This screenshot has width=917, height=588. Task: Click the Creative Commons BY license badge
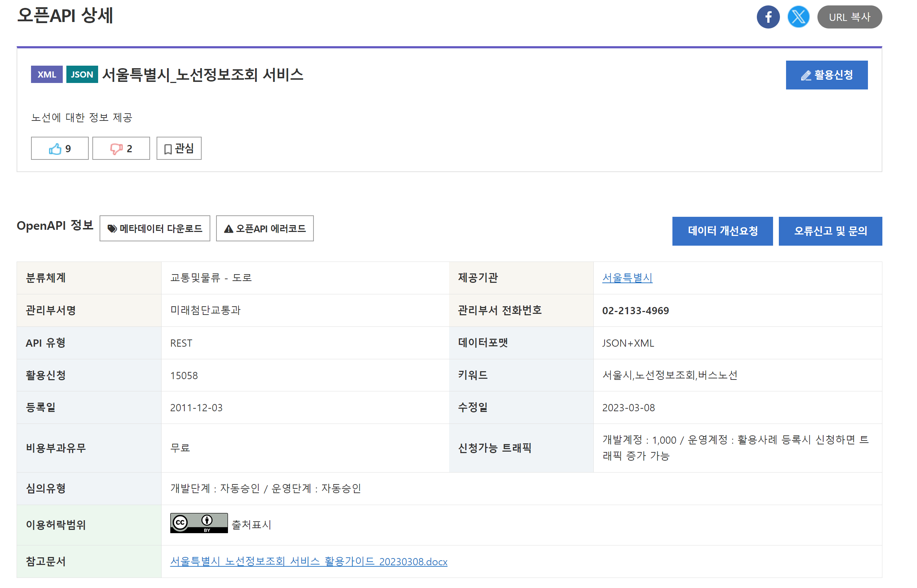point(198,523)
